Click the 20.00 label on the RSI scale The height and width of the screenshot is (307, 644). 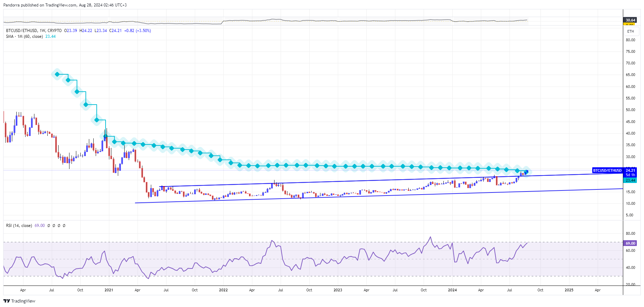[x=630, y=285]
